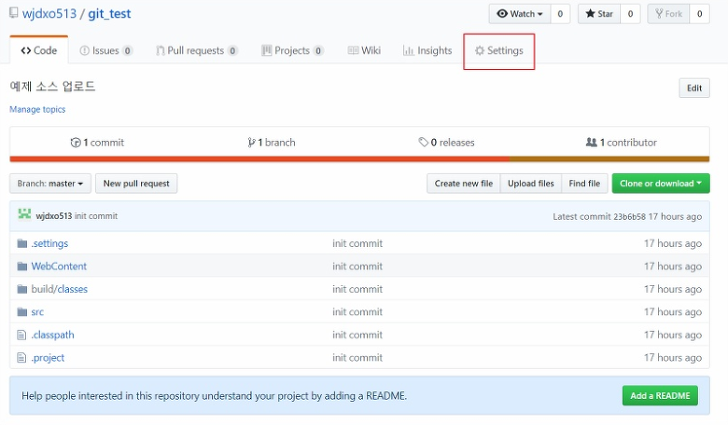Open init commit message in src row
This screenshot has height=425, width=728.
tap(358, 312)
